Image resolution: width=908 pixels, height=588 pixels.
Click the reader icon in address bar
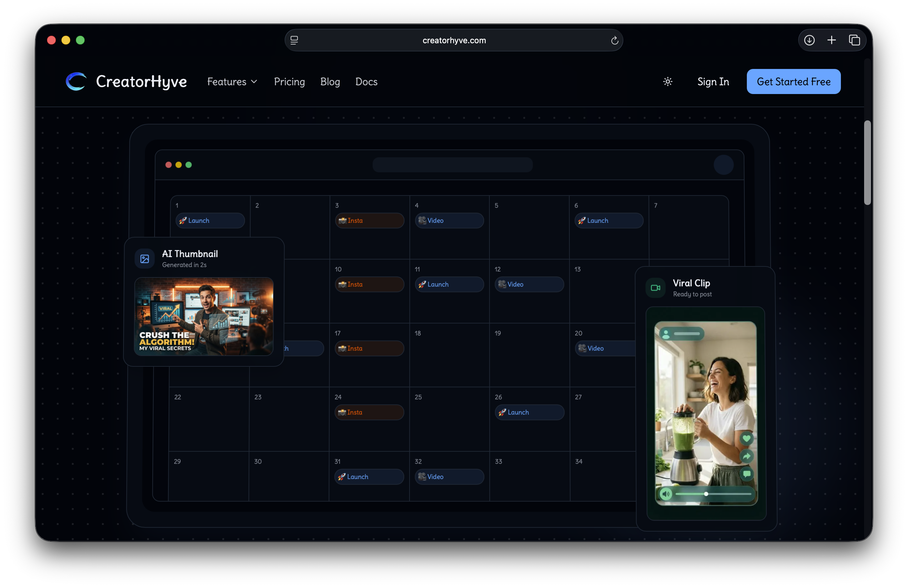(294, 40)
